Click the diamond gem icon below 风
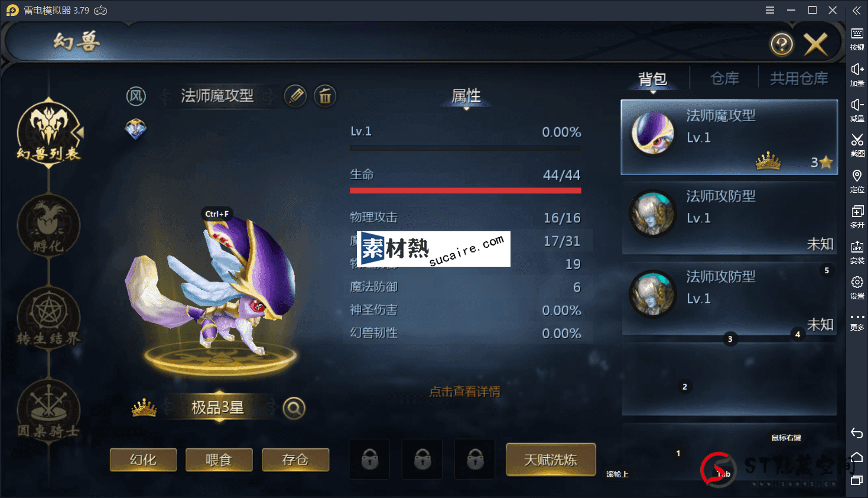Image resolution: width=868 pixels, height=498 pixels. (136, 129)
